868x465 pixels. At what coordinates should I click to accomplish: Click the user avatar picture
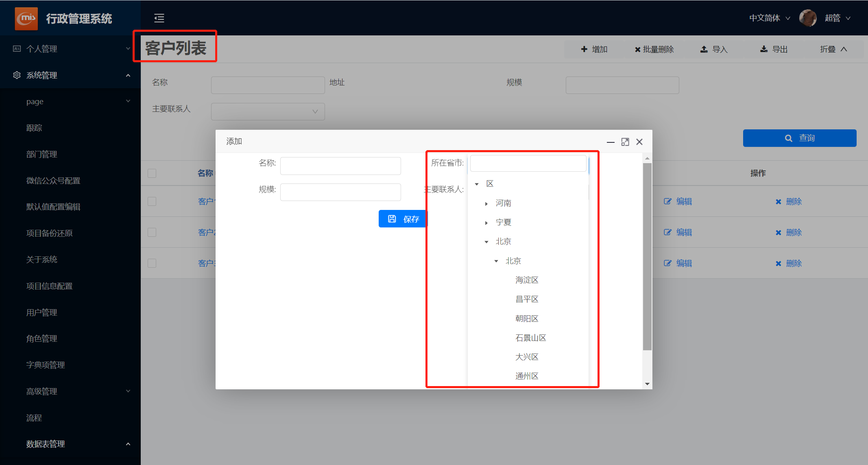(x=807, y=18)
